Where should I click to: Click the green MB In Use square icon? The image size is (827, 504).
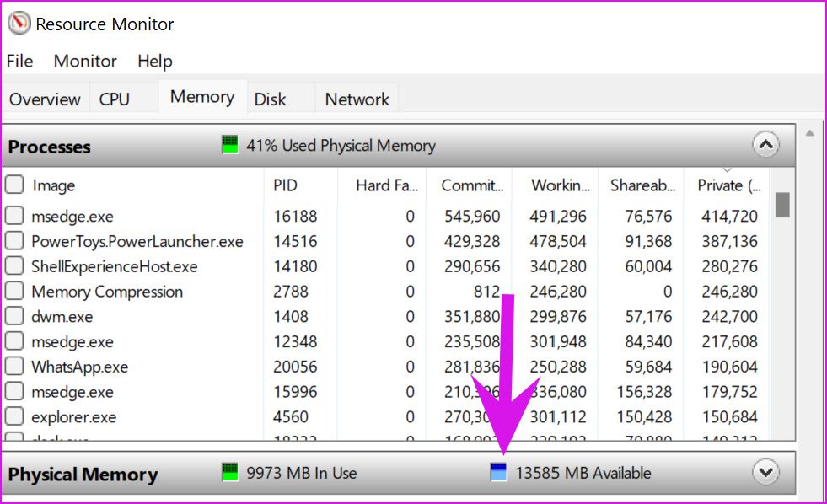(x=228, y=473)
